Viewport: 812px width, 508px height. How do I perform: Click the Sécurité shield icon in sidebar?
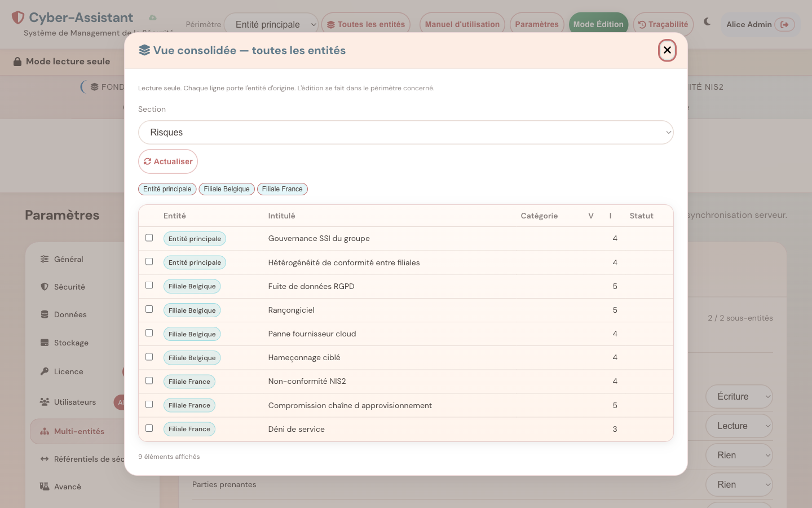tap(45, 287)
